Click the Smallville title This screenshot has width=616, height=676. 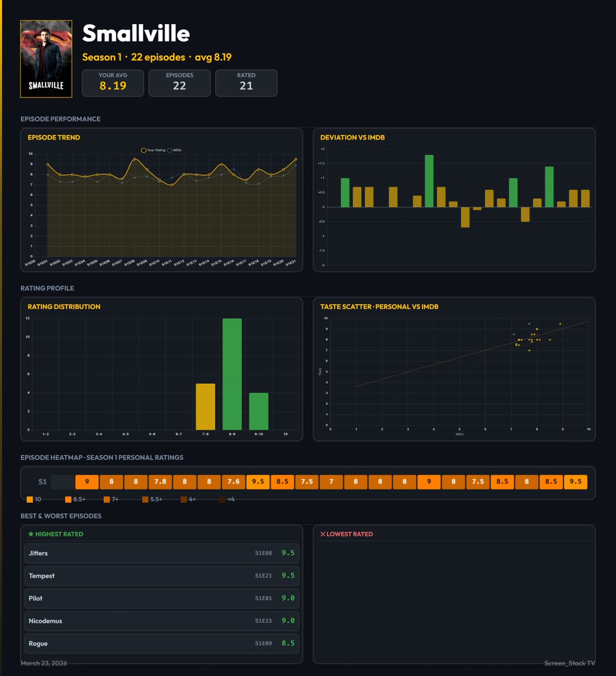(x=136, y=33)
